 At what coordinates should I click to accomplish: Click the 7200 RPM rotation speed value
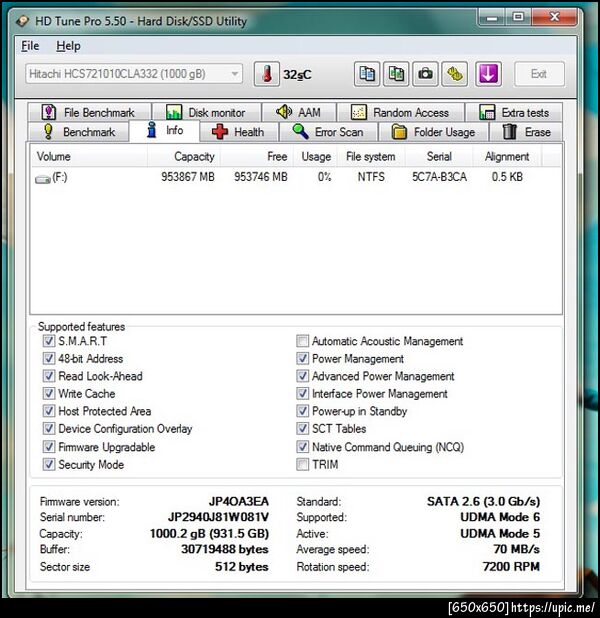[511, 566]
